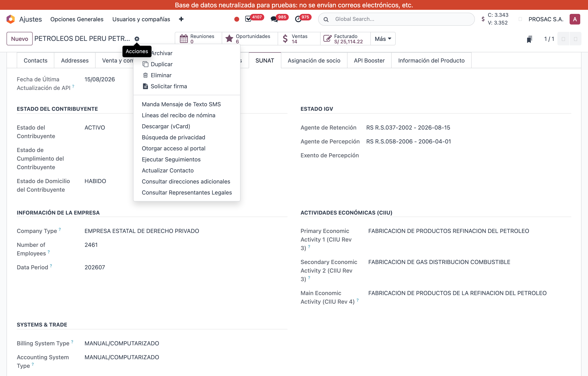Click the date value 15/08/2026

coord(100,79)
